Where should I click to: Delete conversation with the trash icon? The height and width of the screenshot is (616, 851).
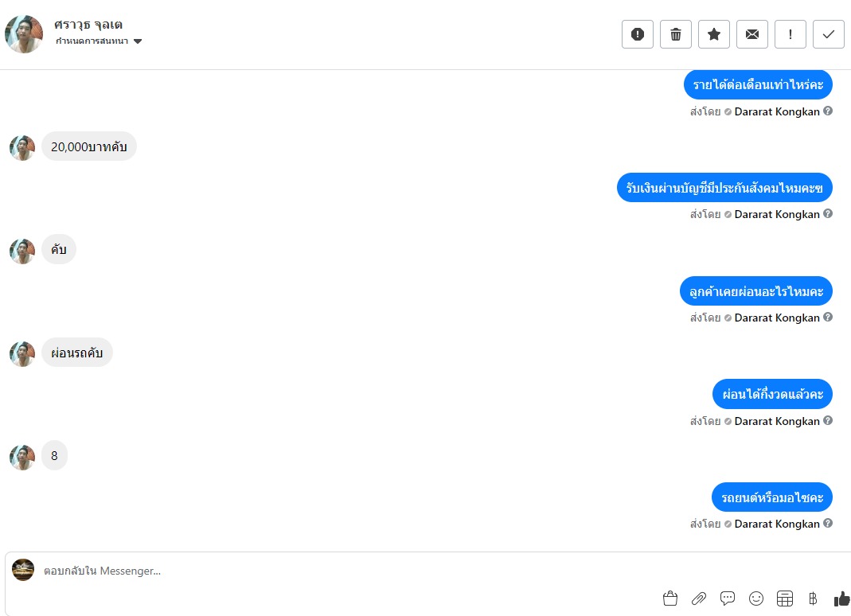coord(676,34)
